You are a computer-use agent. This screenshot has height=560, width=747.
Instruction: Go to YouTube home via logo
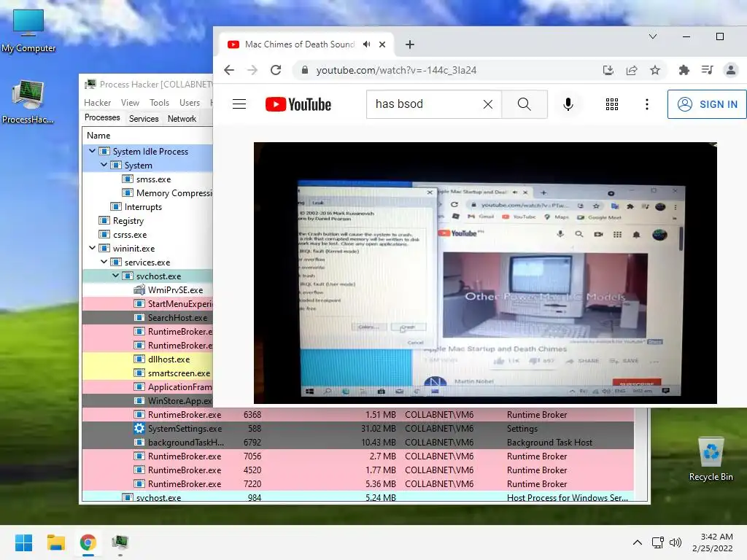pyautogui.click(x=298, y=104)
